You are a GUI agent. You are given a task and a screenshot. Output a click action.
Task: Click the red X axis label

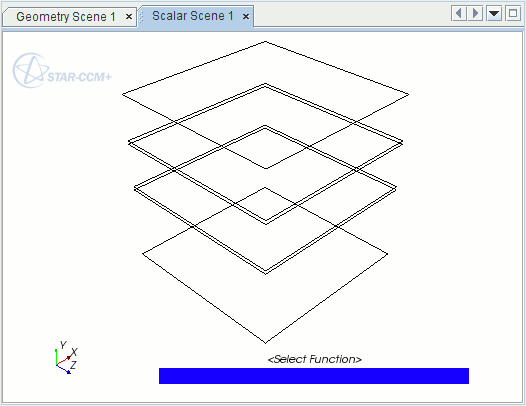click(x=74, y=352)
